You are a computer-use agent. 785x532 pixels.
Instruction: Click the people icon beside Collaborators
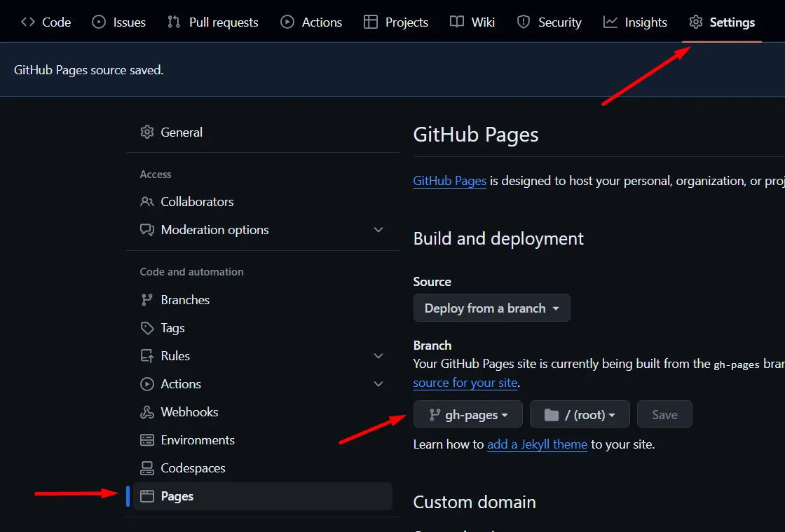click(x=146, y=202)
